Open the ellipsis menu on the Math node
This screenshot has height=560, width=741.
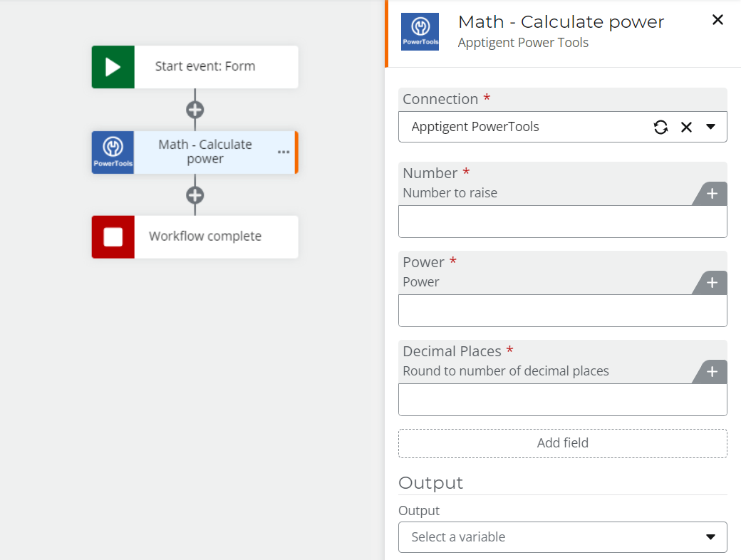pyautogui.click(x=283, y=152)
